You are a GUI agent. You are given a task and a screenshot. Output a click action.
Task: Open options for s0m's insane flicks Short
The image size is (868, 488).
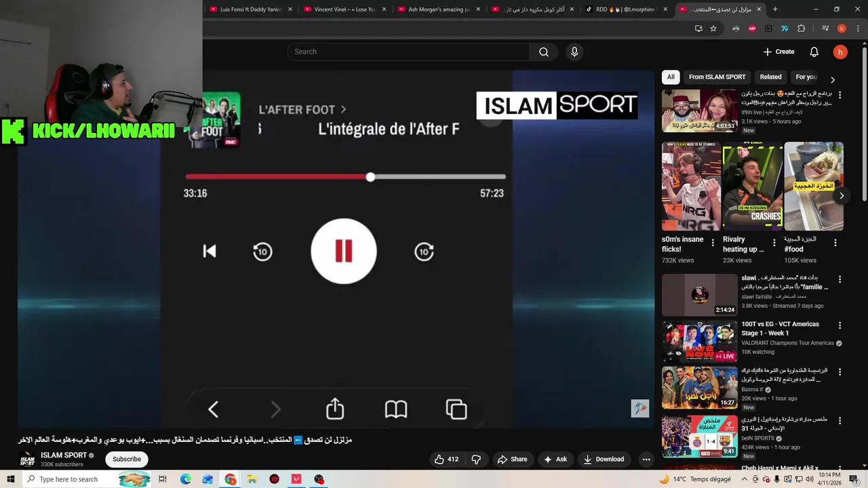713,243
